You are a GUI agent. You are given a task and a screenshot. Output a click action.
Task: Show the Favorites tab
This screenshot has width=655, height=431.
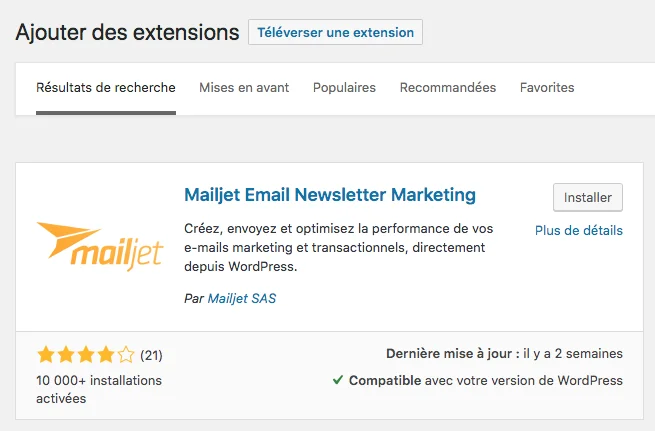click(547, 88)
